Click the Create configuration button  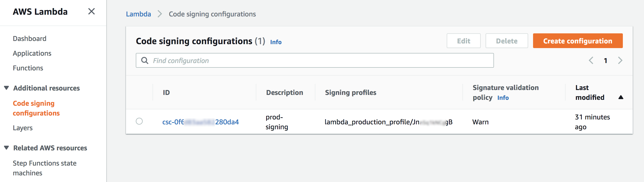tap(578, 41)
